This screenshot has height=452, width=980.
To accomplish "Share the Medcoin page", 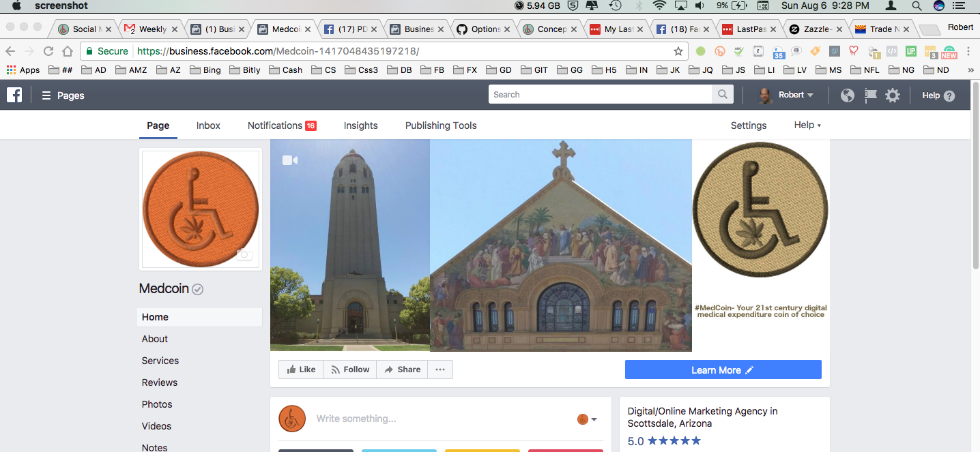I will tap(402, 370).
